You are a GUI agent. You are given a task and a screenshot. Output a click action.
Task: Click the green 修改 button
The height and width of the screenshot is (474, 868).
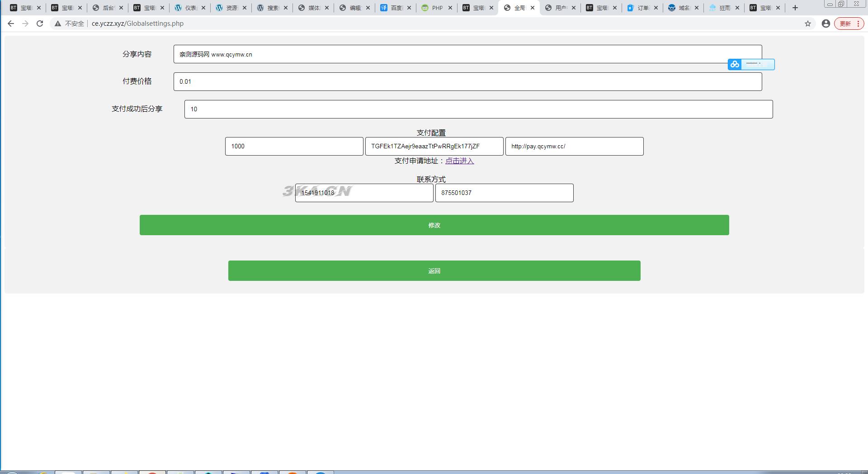coord(434,225)
